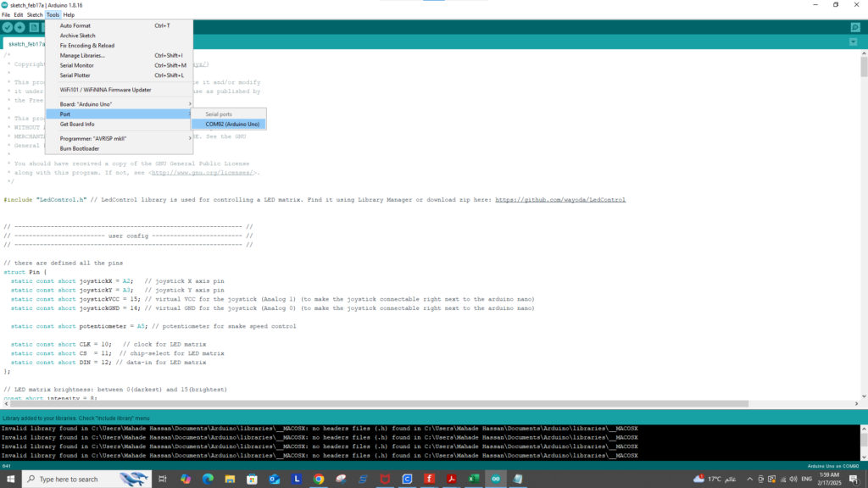Click the struct Pin code line
The image size is (868, 488).
(x=25, y=272)
